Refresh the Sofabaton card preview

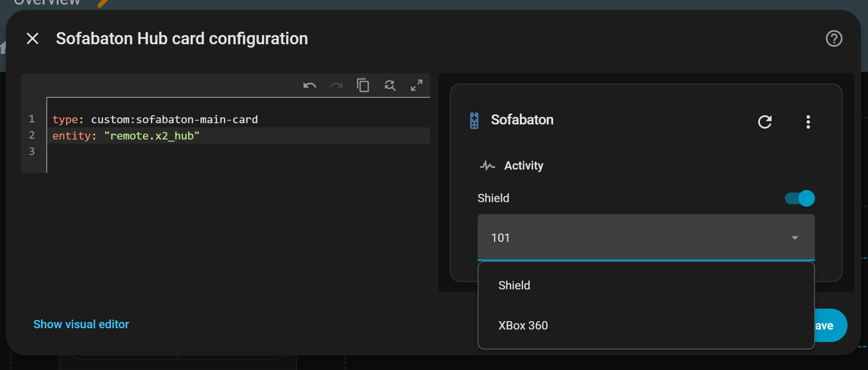[765, 122]
